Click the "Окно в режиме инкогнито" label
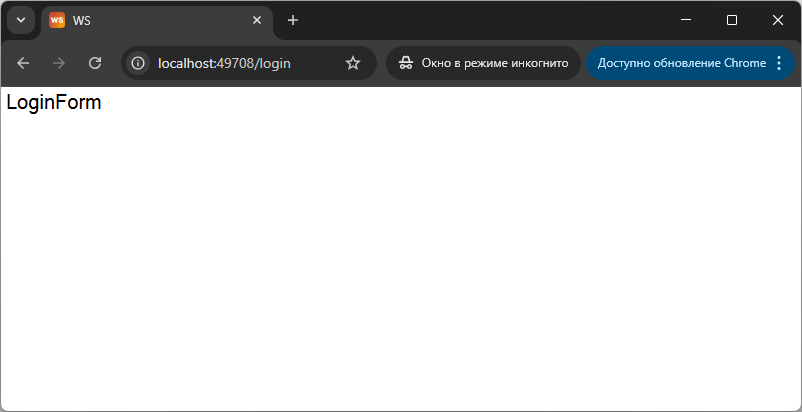The width and height of the screenshot is (802, 412). [x=494, y=63]
